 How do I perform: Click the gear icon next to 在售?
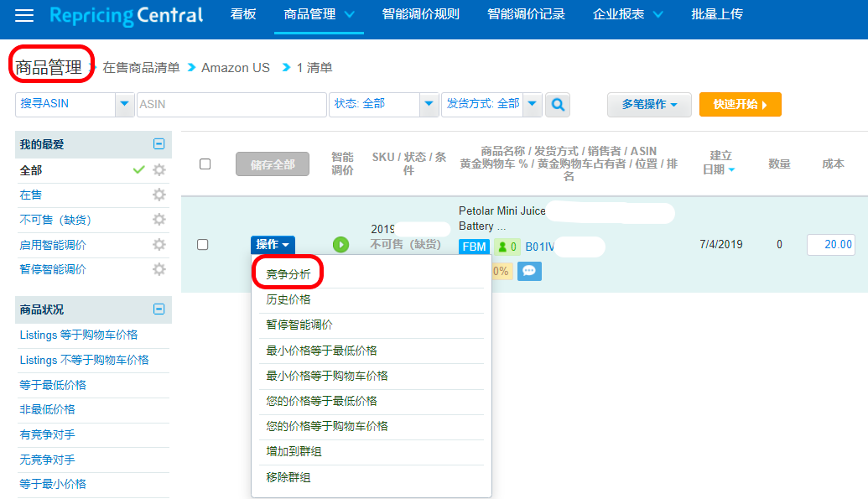[x=159, y=195]
